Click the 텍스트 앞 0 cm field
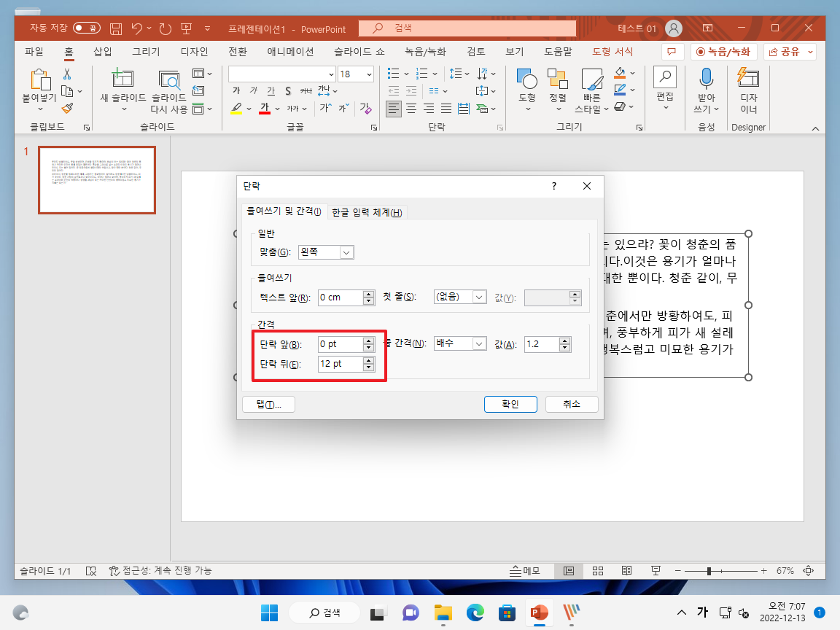The width and height of the screenshot is (840, 630). (x=341, y=297)
